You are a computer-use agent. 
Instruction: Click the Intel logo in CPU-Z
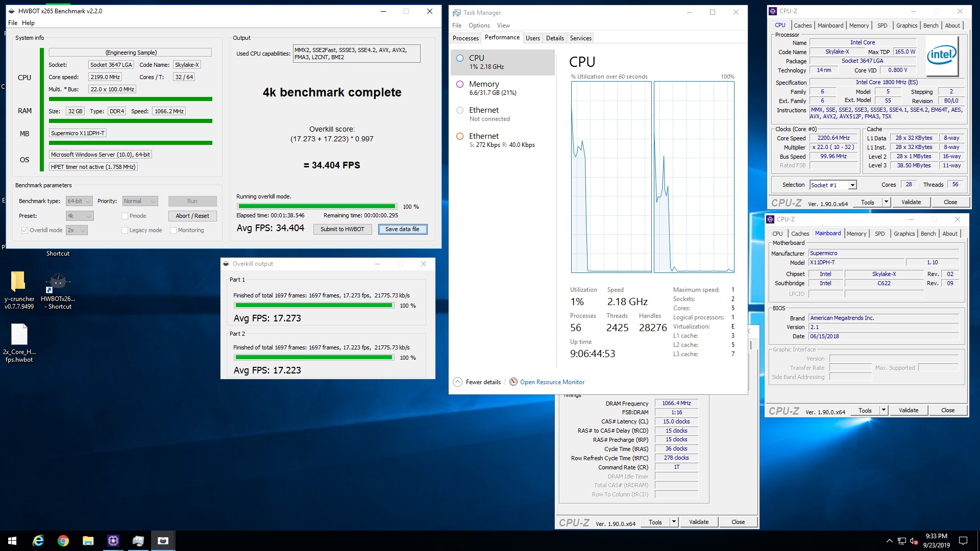click(942, 55)
